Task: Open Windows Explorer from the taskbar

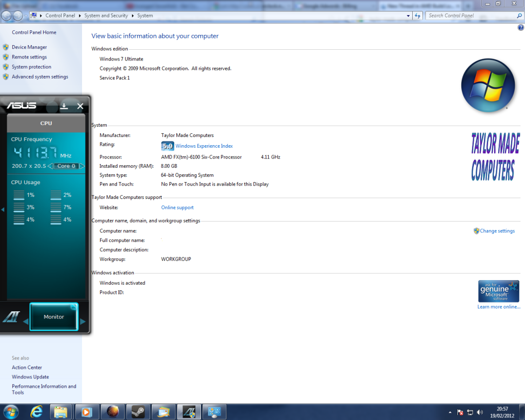Action: click(60, 412)
